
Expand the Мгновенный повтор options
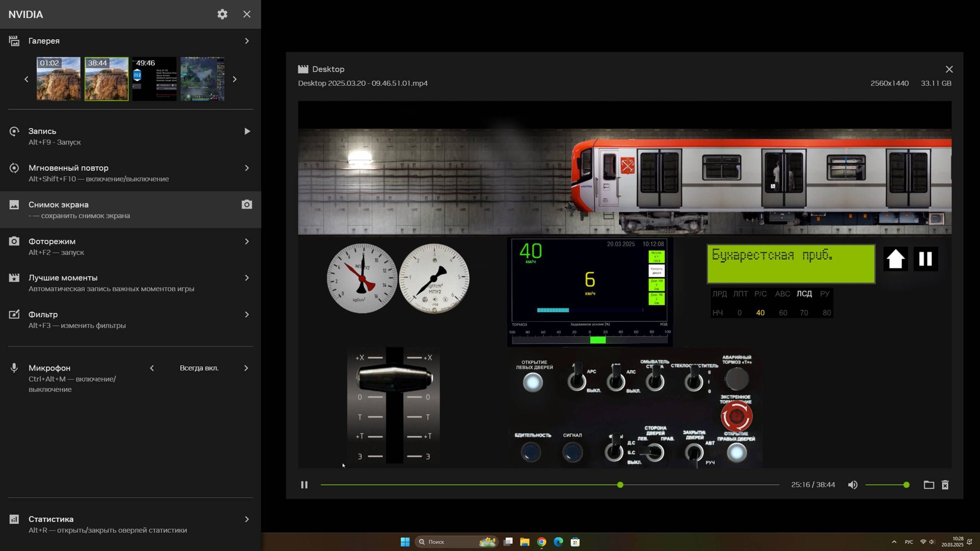pos(247,168)
